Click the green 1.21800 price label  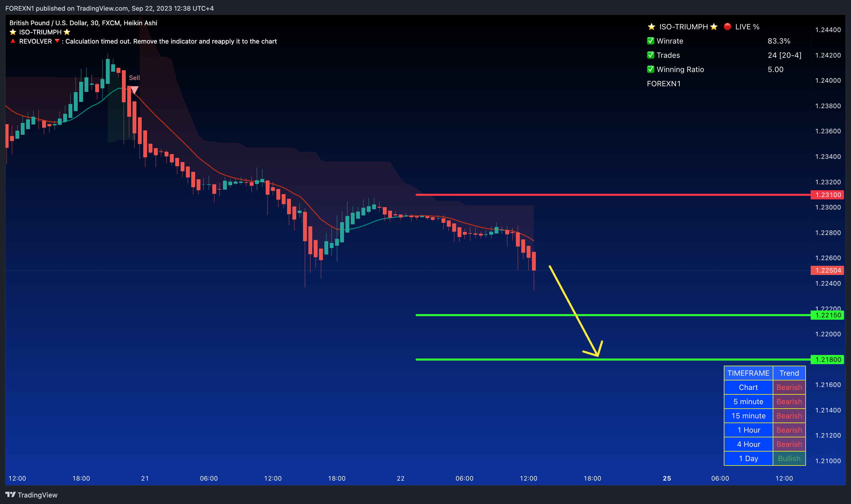coord(828,359)
